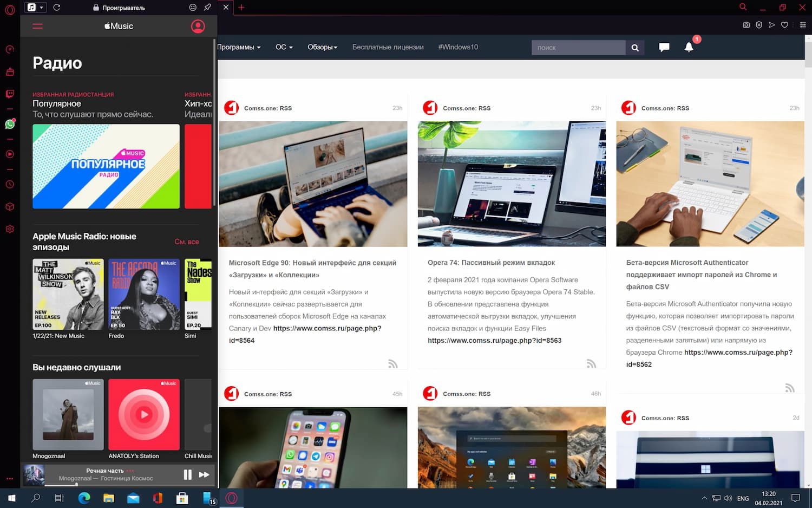Skip to the next track
Screen dimensions: 812x508
(204, 474)
